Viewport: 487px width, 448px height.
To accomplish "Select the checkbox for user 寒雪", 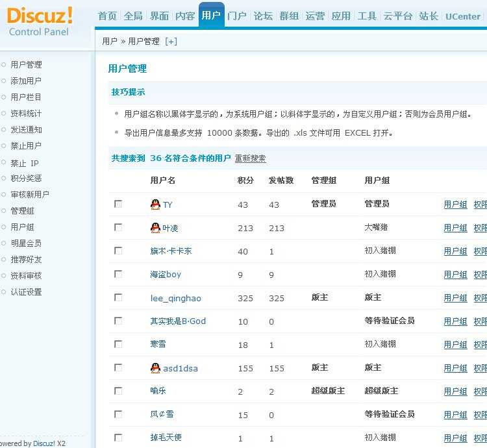I will [x=118, y=344].
